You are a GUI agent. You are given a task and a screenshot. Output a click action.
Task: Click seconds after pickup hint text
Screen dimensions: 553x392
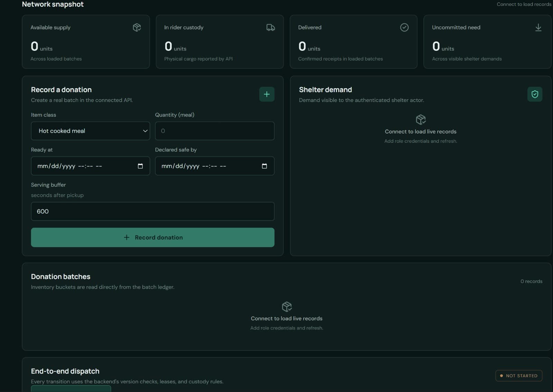[x=57, y=195]
